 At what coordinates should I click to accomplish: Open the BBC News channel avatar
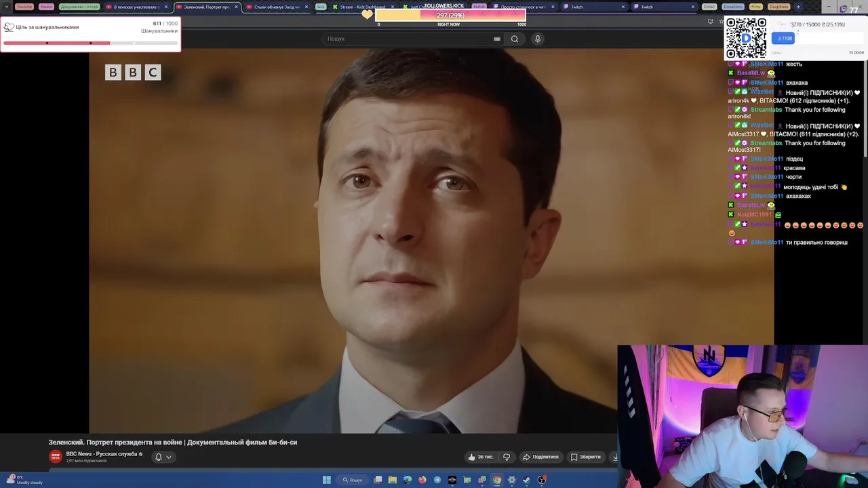(x=56, y=457)
